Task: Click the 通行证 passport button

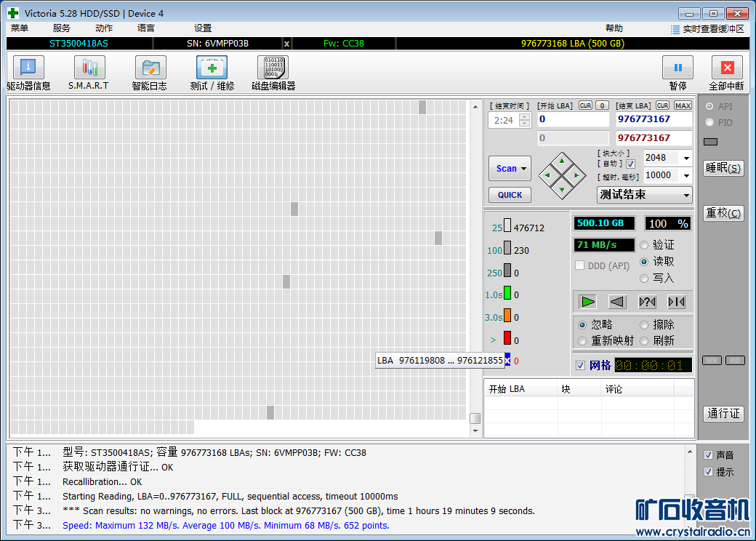Action: pyautogui.click(x=723, y=414)
